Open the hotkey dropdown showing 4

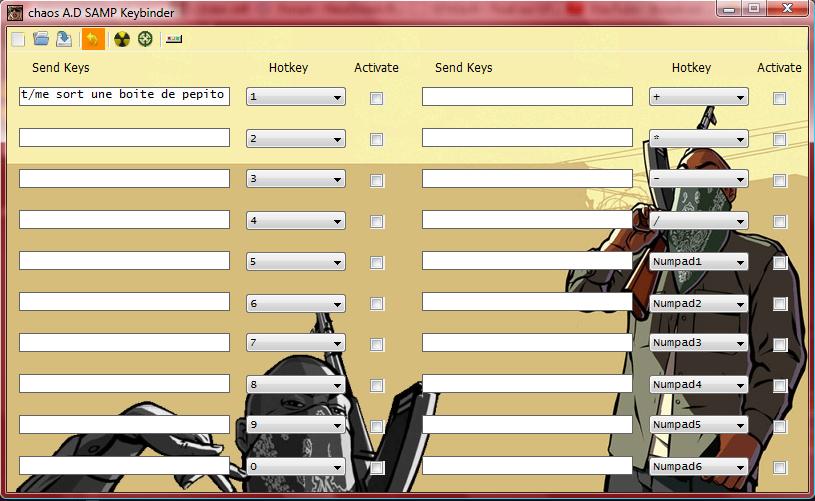[x=296, y=221]
